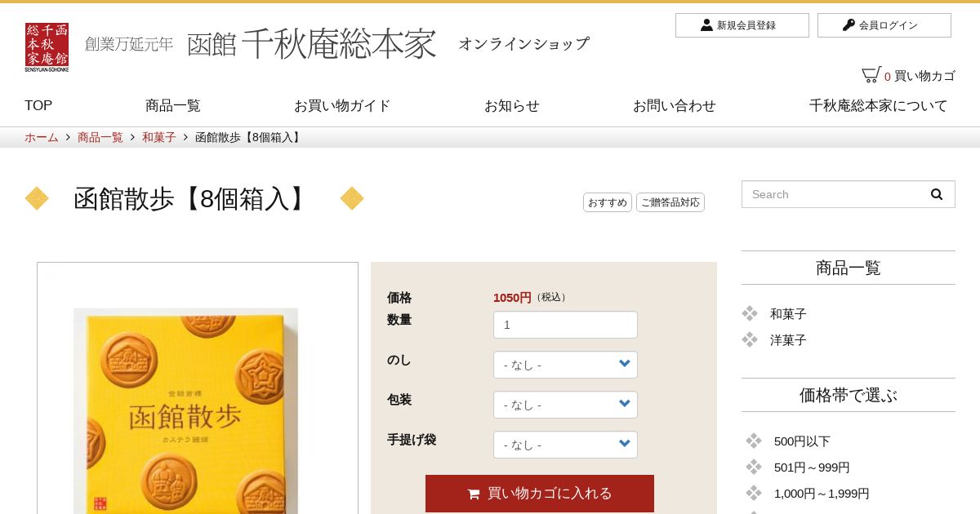980x514 pixels.
Task: Go to お問い合わせ in the navigation
Action: click(x=675, y=105)
